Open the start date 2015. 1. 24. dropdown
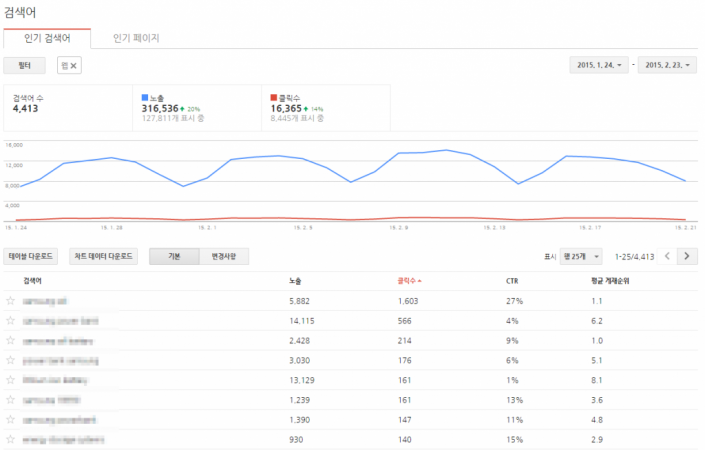 click(599, 65)
